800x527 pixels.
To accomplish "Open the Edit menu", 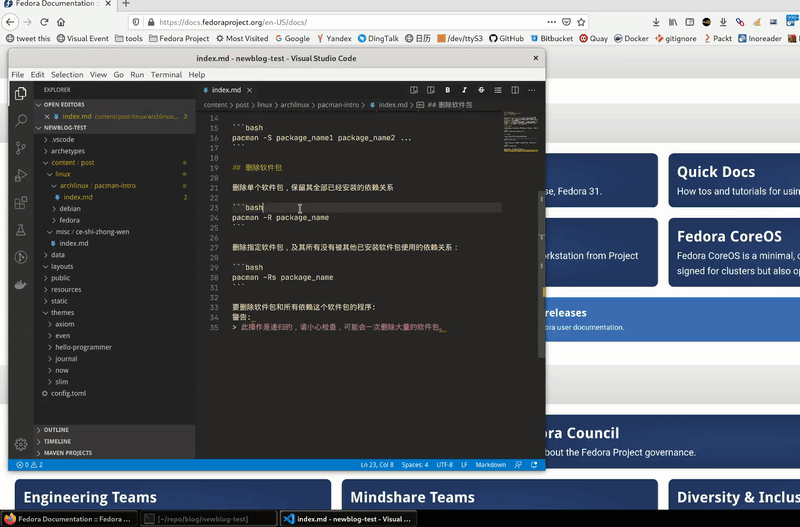I will (x=37, y=74).
